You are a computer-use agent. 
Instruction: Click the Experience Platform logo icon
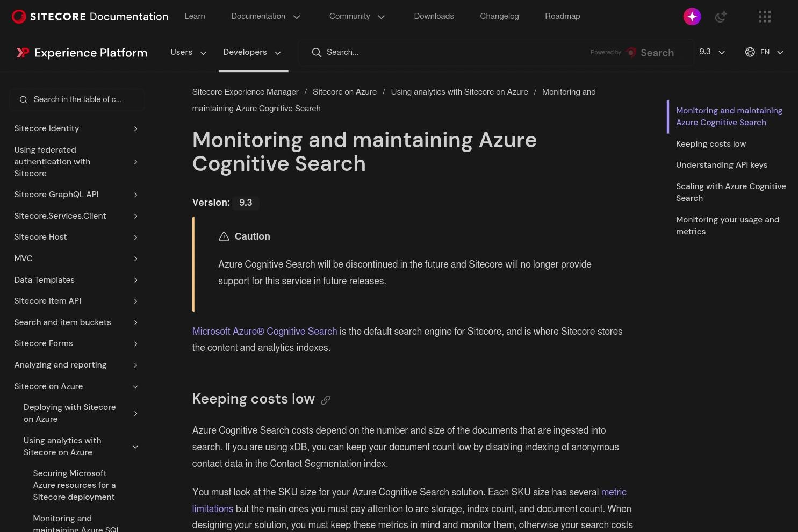click(x=23, y=53)
